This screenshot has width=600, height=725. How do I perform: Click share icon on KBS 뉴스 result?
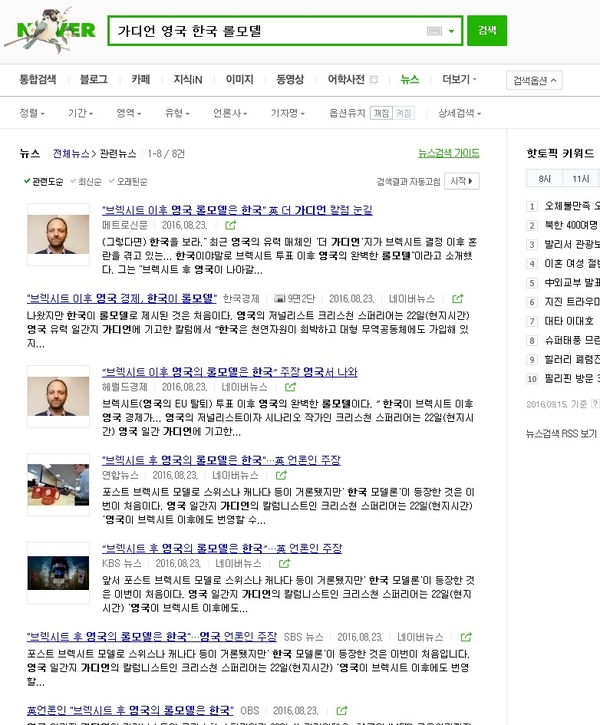(x=284, y=563)
